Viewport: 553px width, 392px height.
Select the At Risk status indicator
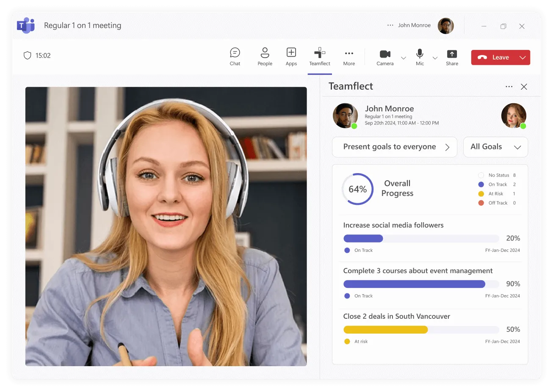click(x=481, y=193)
